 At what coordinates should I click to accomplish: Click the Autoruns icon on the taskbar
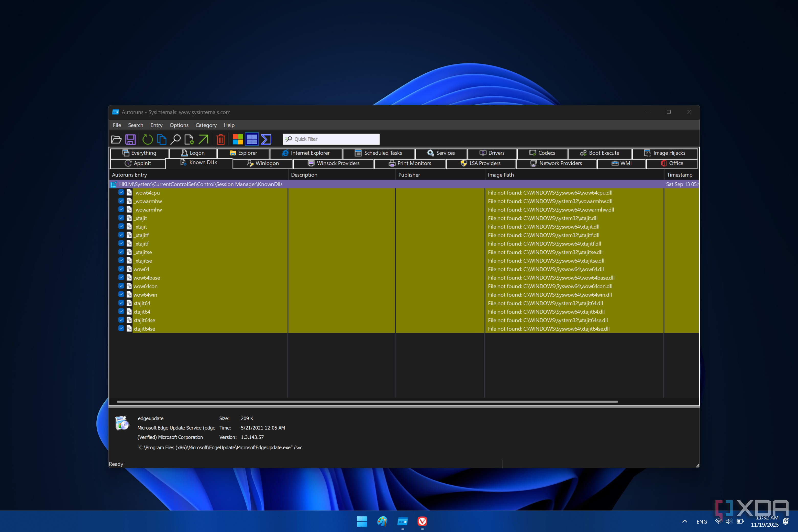(x=402, y=521)
